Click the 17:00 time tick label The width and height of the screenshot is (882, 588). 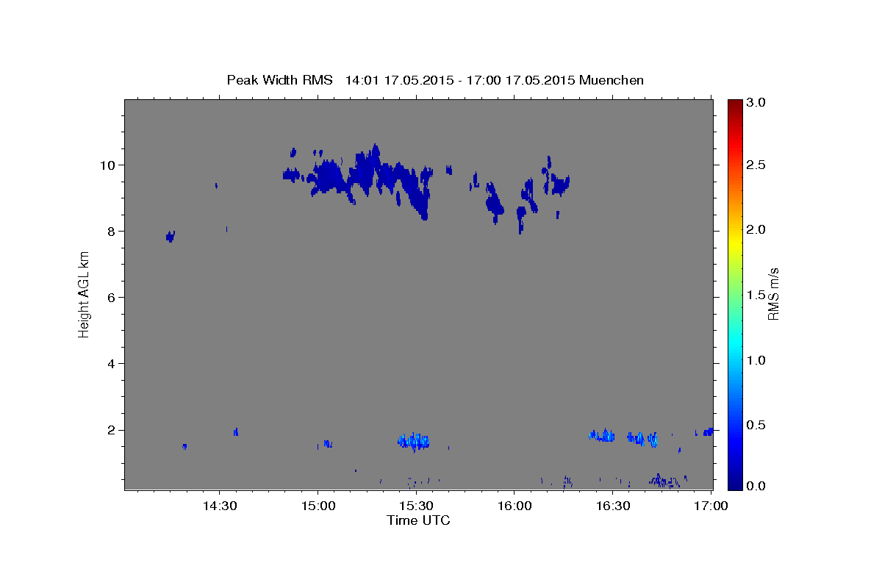click(711, 506)
